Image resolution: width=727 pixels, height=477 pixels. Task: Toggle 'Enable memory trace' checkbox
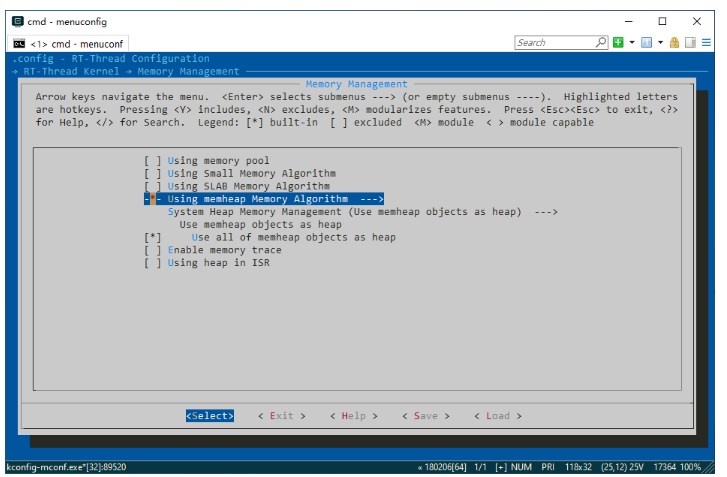[153, 250]
